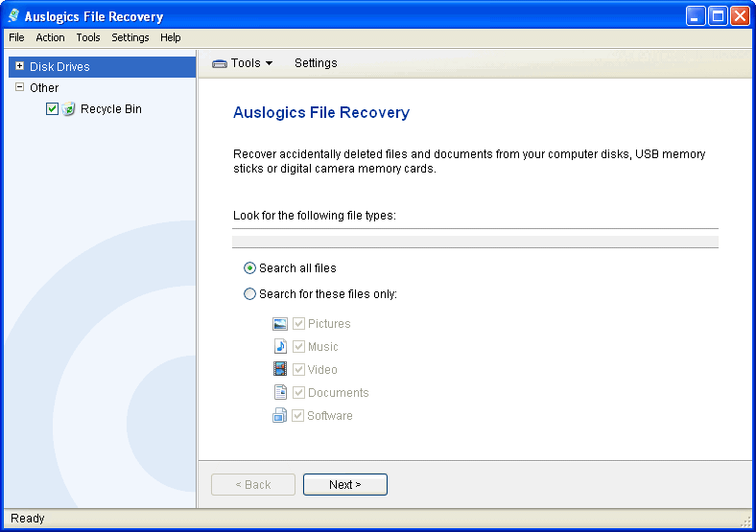The width and height of the screenshot is (756, 532).
Task: Minimize the Auslogics window
Action: coord(695,16)
